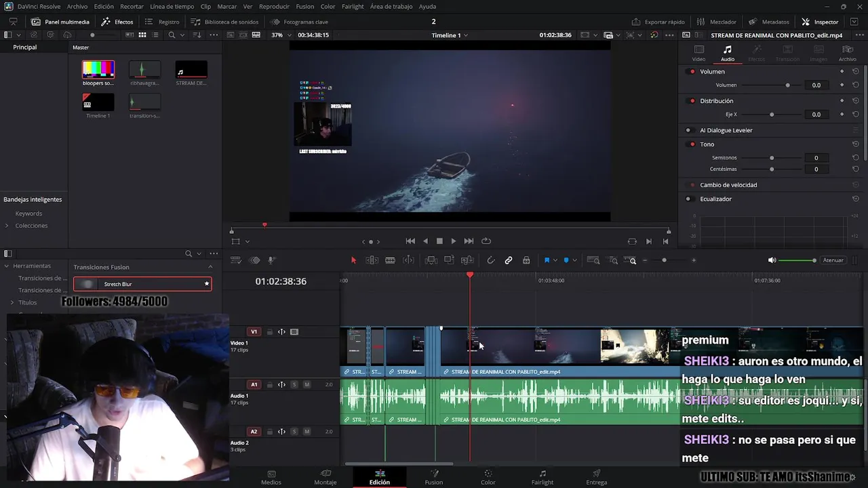Play the timeline forward
868x488 pixels.
click(x=454, y=241)
